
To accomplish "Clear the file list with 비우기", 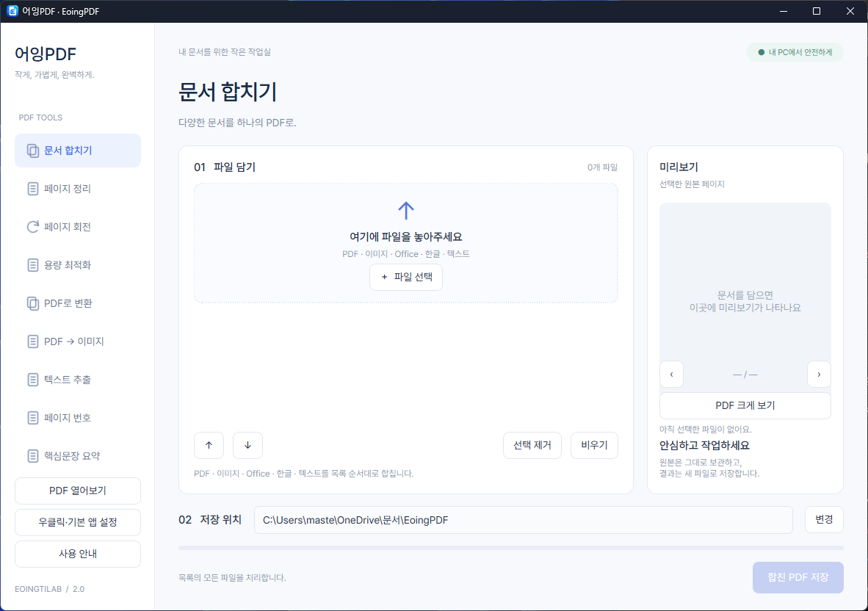I will coord(594,446).
